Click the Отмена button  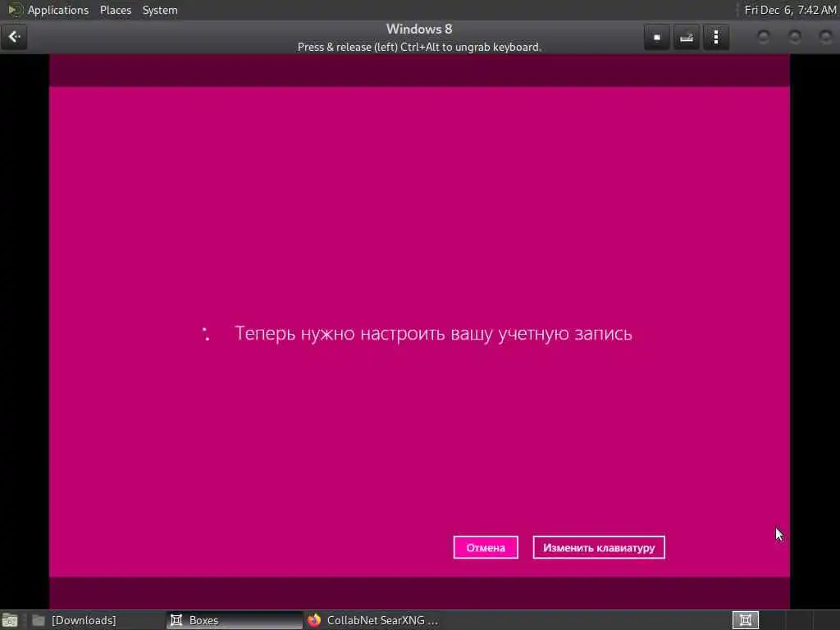[x=486, y=547]
